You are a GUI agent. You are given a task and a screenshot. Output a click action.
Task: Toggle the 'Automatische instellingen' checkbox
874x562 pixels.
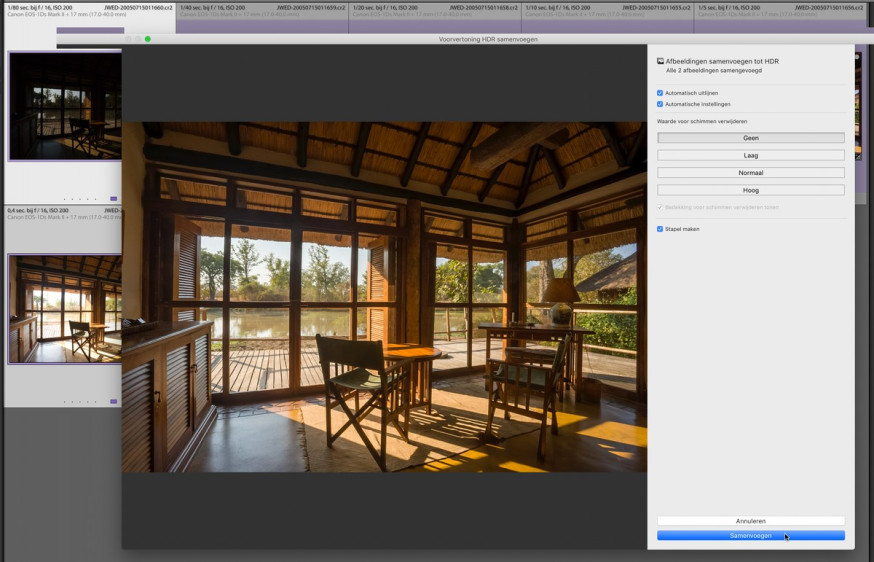(x=660, y=104)
